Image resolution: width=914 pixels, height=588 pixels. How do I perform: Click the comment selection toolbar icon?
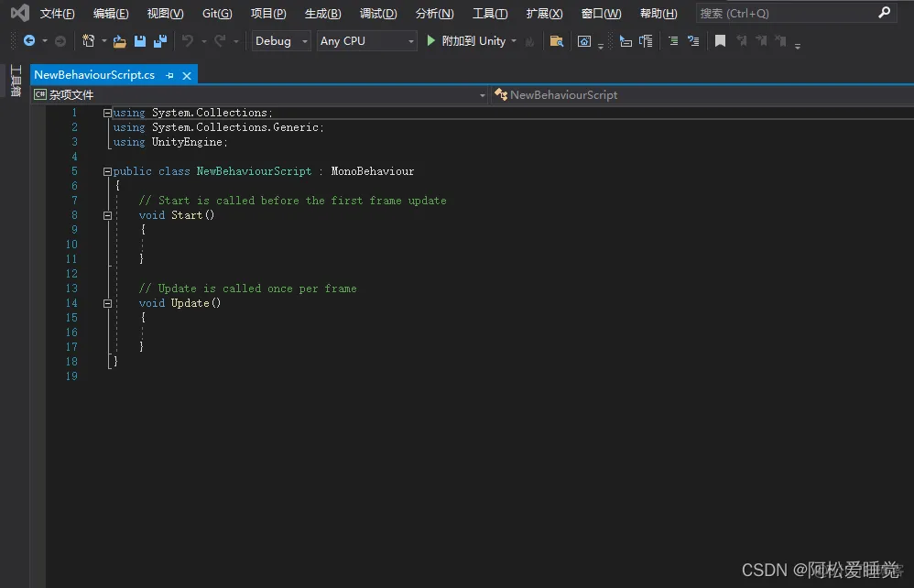[x=693, y=41]
